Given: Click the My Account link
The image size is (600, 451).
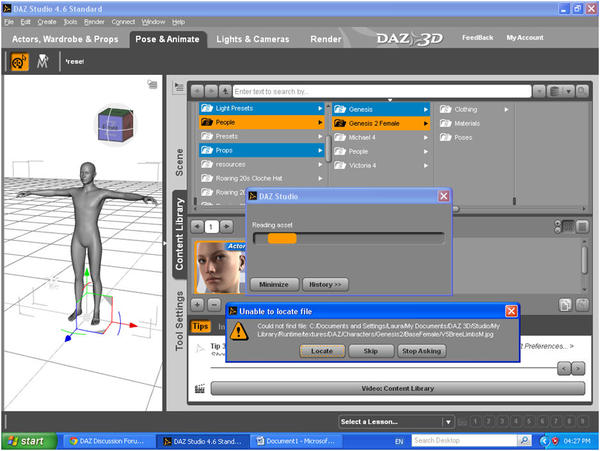Looking at the screenshot, I should click(525, 37).
